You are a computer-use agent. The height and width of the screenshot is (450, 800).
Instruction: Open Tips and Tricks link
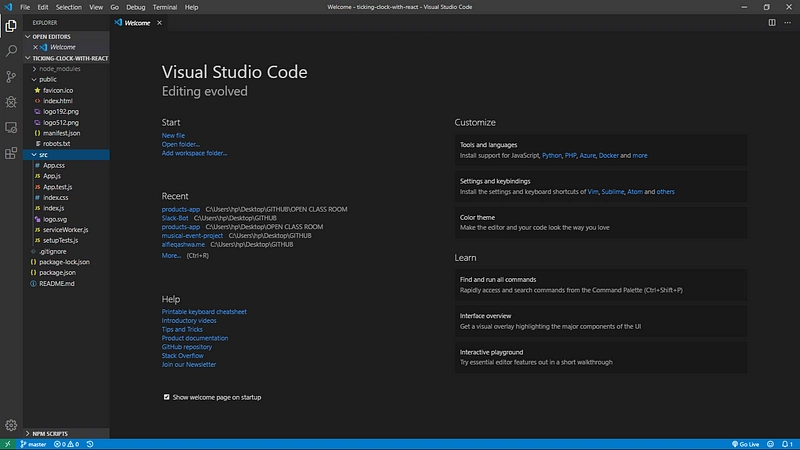(182, 329)
